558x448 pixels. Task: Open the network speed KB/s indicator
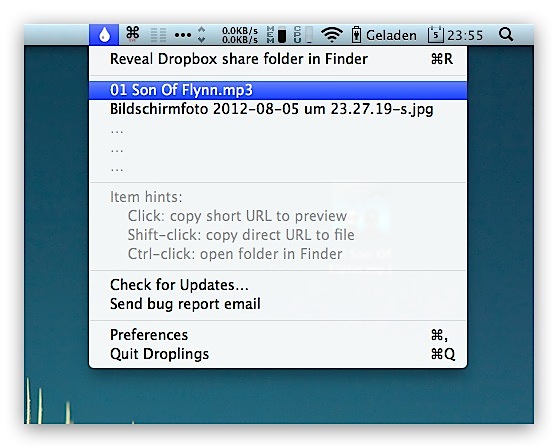tap(239, 35)
